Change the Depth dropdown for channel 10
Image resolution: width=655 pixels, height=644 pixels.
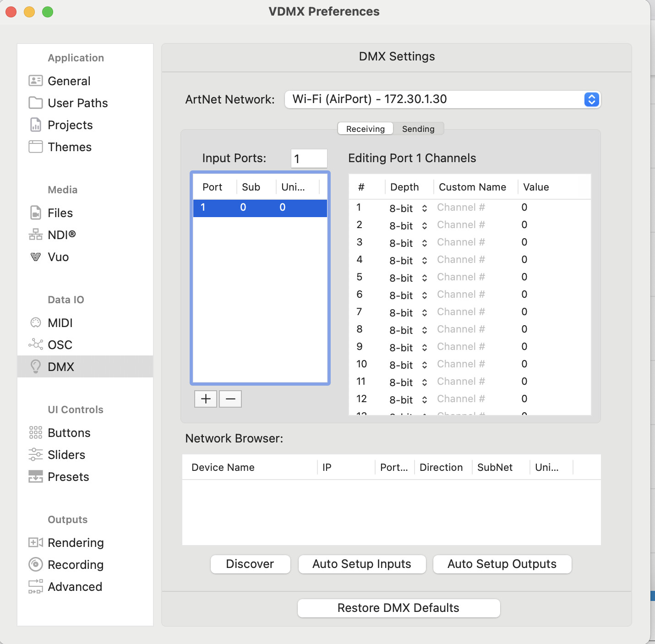click(409, 365)
